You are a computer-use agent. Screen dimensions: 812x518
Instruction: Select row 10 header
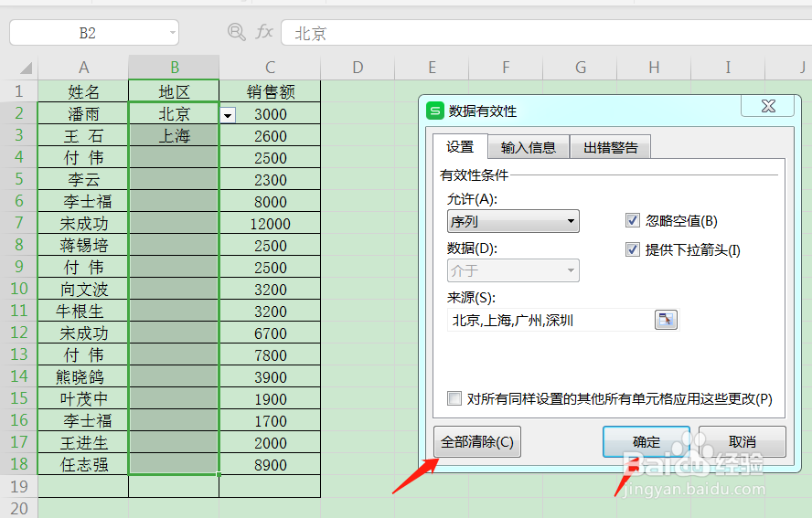point(18,289)
